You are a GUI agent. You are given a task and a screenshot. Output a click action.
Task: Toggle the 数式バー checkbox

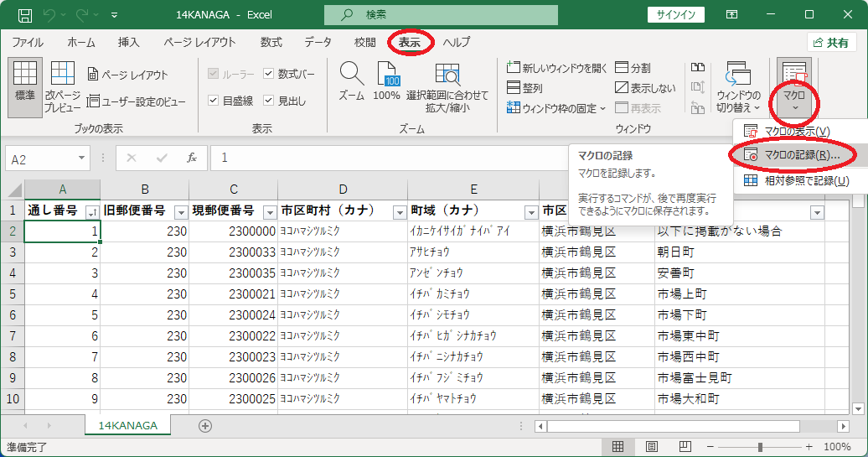268,74
